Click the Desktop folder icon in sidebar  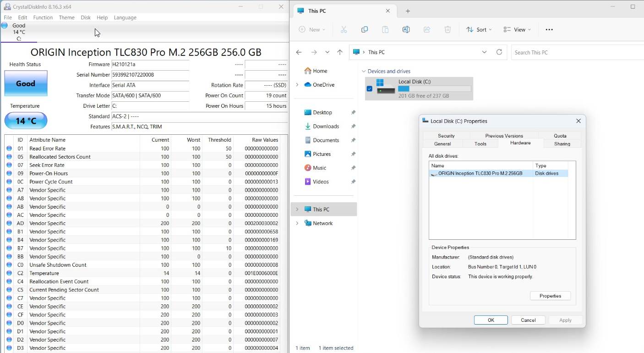coord(308,112)
